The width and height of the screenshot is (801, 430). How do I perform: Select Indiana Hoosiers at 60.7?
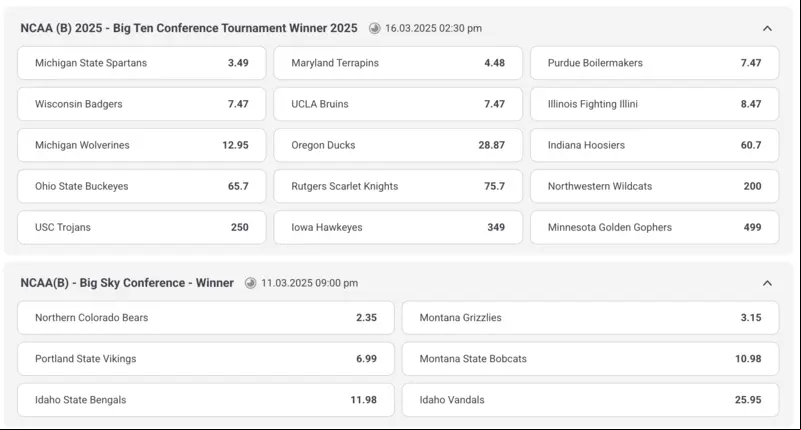[x=654, y=145]
